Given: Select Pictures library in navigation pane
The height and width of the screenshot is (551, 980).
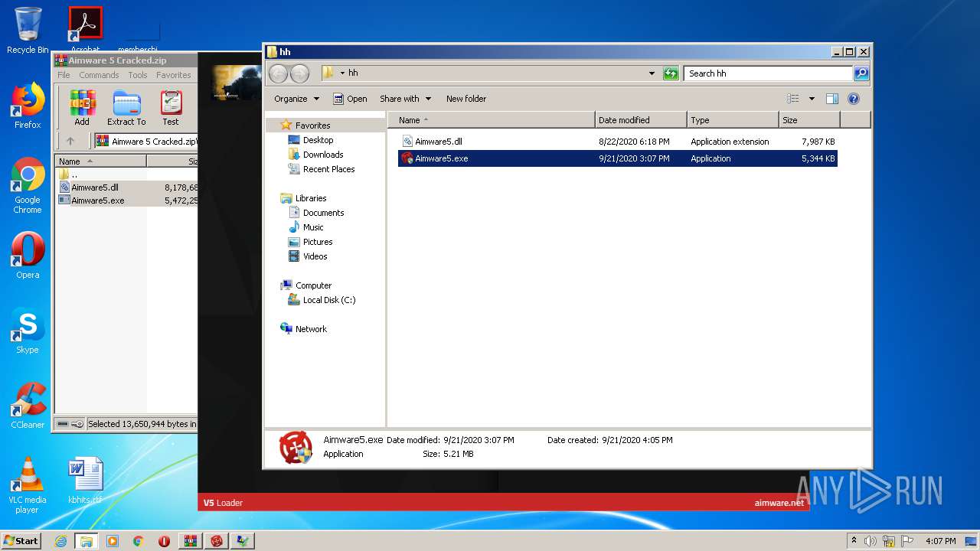Looking at the screenshot, I should click(318, 242).
